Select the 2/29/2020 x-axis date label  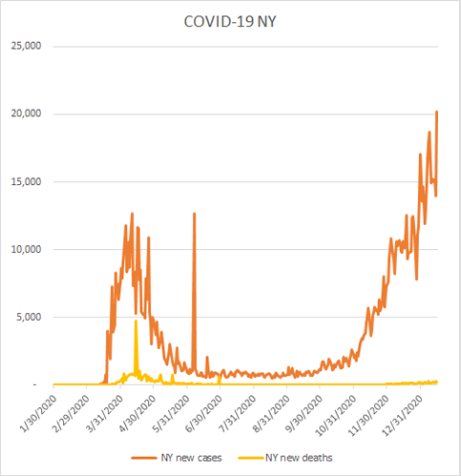(72, 413)
